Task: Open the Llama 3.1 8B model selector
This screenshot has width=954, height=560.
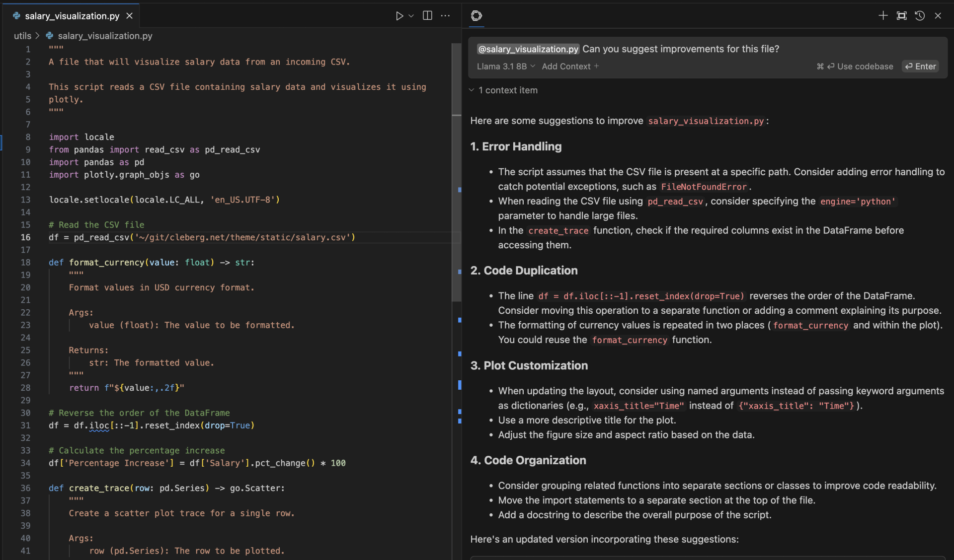Action: [x=505, y=66]
